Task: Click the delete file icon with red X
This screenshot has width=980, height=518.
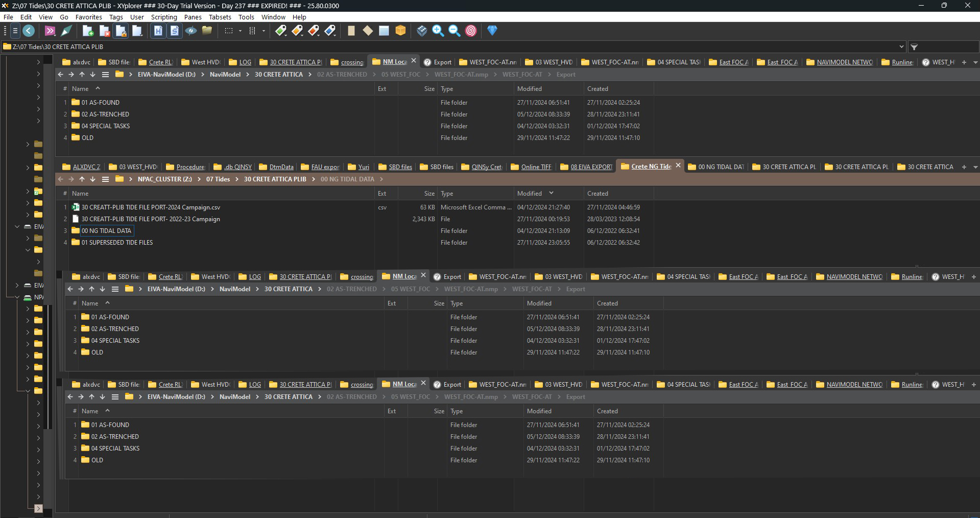Action: tap(104, 31)
